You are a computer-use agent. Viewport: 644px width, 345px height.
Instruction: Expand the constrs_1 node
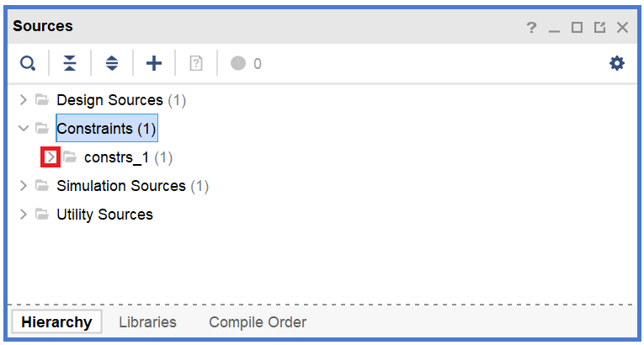[x=51, y=157]
